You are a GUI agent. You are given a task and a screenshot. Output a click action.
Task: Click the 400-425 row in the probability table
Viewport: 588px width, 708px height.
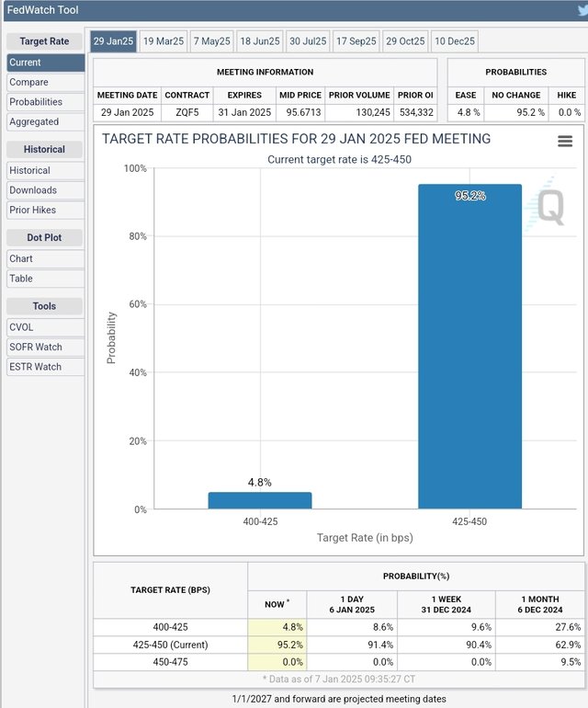(338, 627)
